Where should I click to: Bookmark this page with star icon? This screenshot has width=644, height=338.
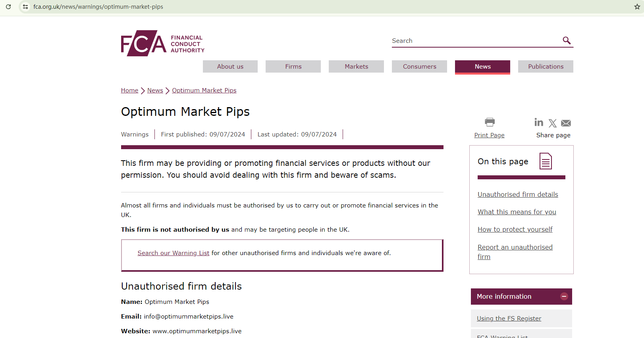click(x=637, y=7)
